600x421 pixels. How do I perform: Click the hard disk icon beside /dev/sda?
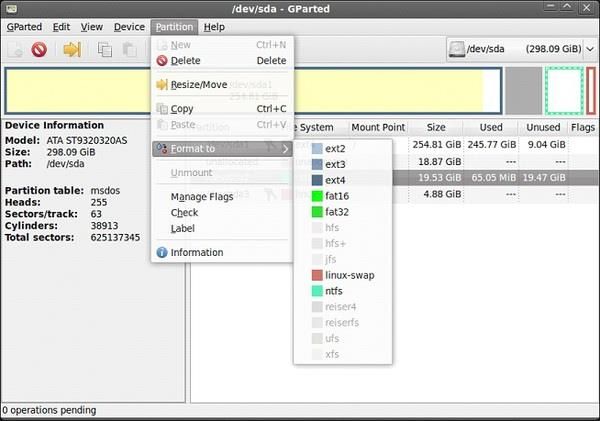457,49
